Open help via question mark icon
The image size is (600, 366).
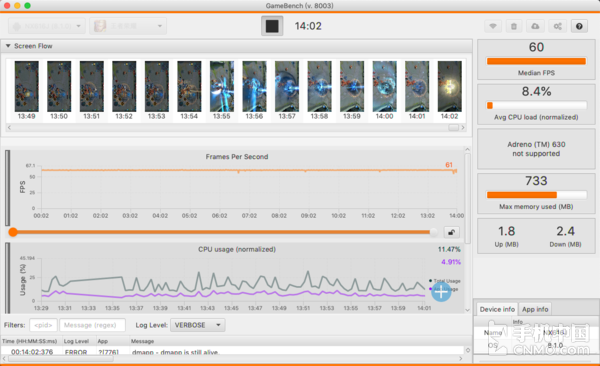coord(579,26)
